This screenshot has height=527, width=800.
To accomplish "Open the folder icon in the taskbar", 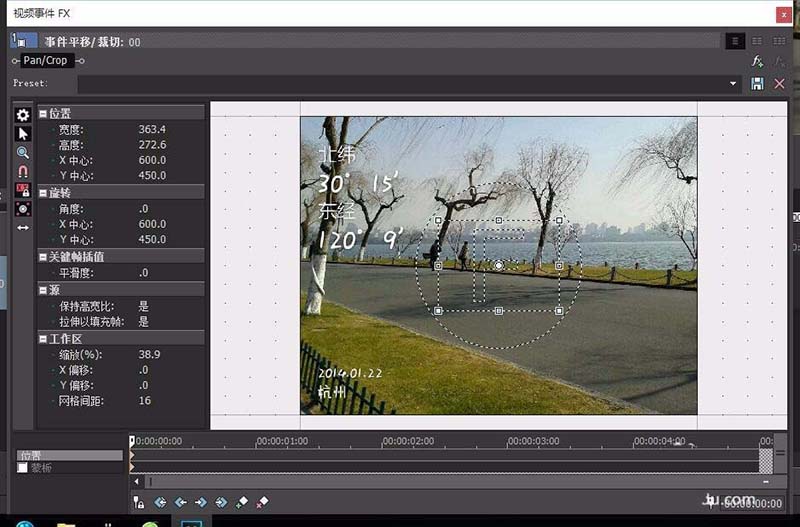I will (66, 524).
